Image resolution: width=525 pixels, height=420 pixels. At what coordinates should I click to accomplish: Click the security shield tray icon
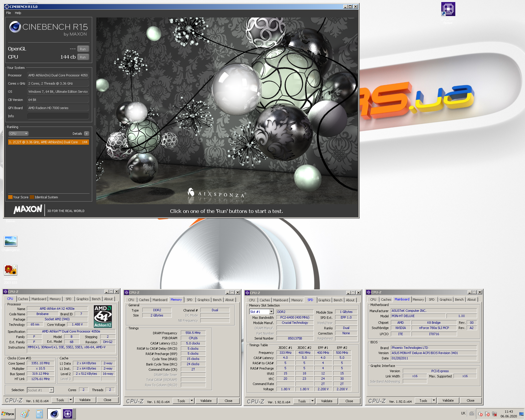click(487, 414)
